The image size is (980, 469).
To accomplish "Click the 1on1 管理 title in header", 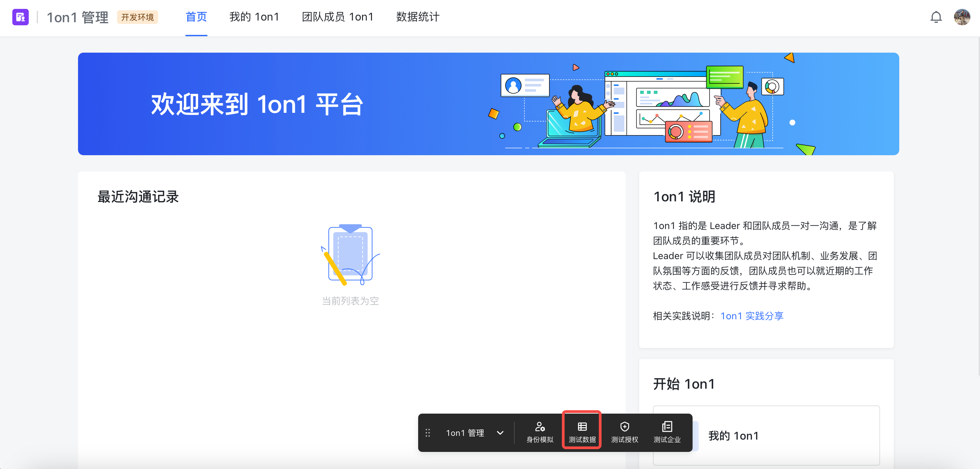I will [x=78, y=17].
